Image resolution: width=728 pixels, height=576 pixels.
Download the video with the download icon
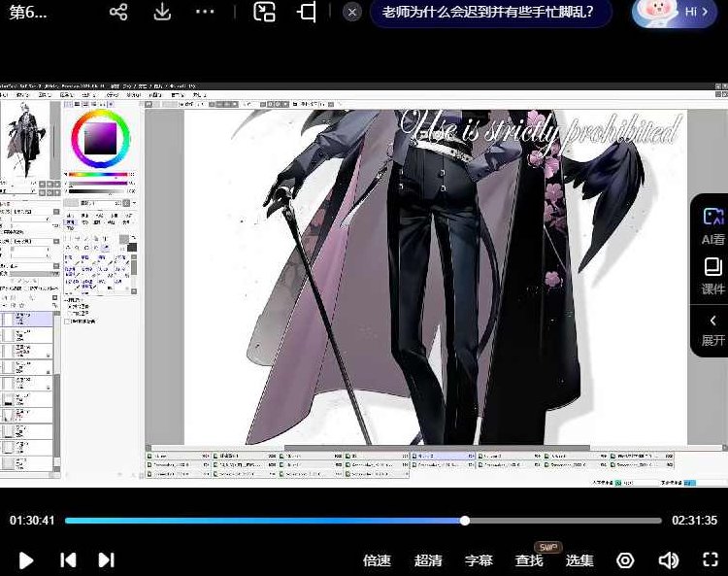tap(162, 12)
